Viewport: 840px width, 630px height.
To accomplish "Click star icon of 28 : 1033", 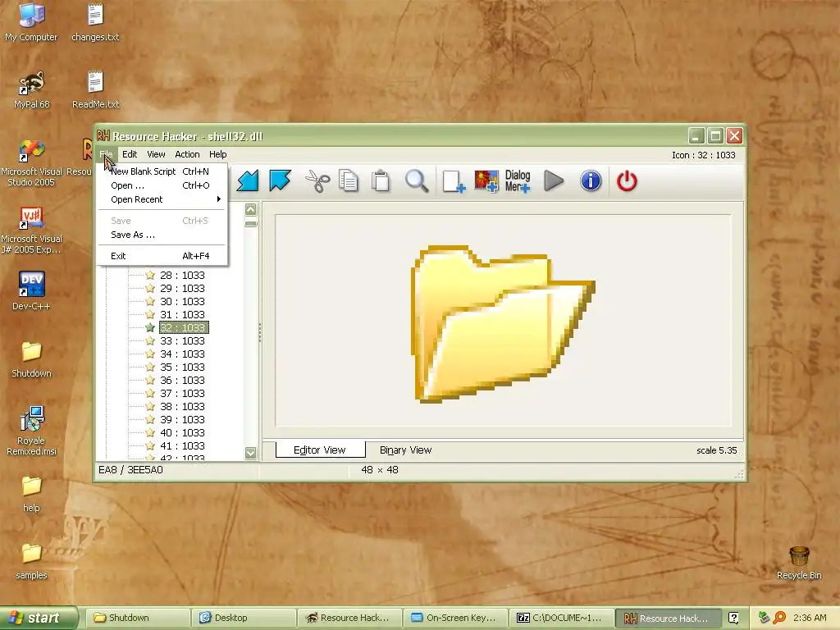I will [150, 276].
